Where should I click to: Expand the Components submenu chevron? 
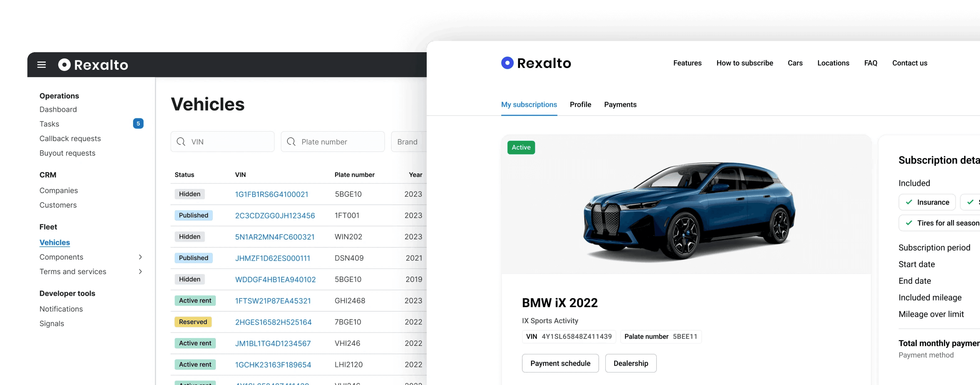click(140, 257)
